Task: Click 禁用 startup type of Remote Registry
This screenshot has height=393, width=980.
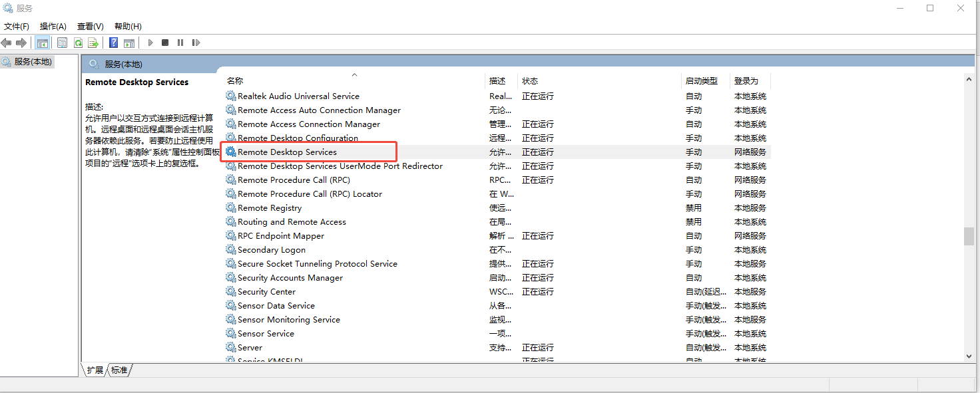Action: (x=694, y=207)
